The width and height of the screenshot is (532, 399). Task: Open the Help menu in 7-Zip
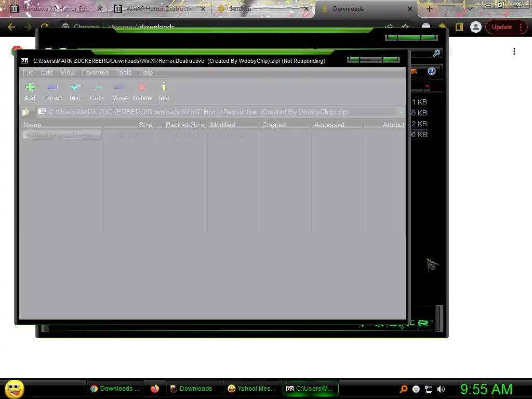pos(146,72)
